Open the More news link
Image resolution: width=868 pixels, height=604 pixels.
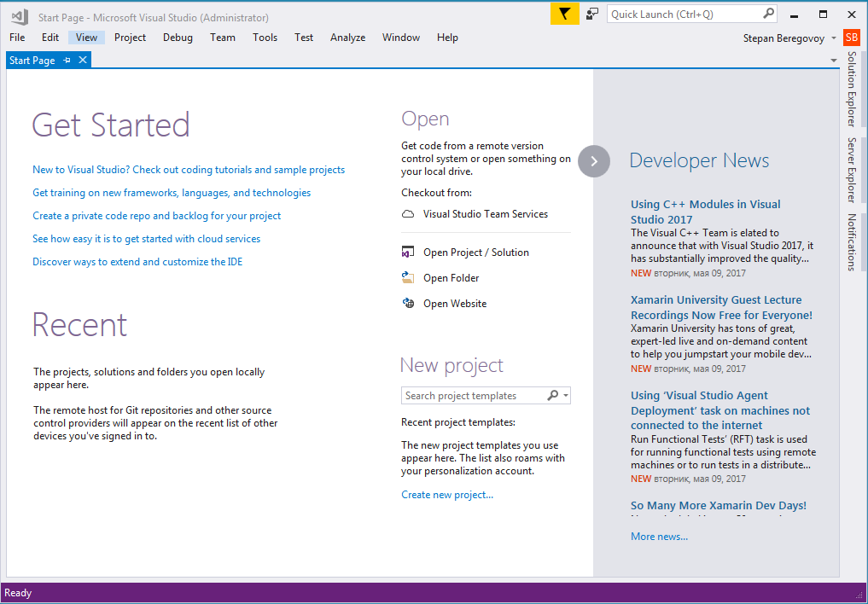(659, 537)
